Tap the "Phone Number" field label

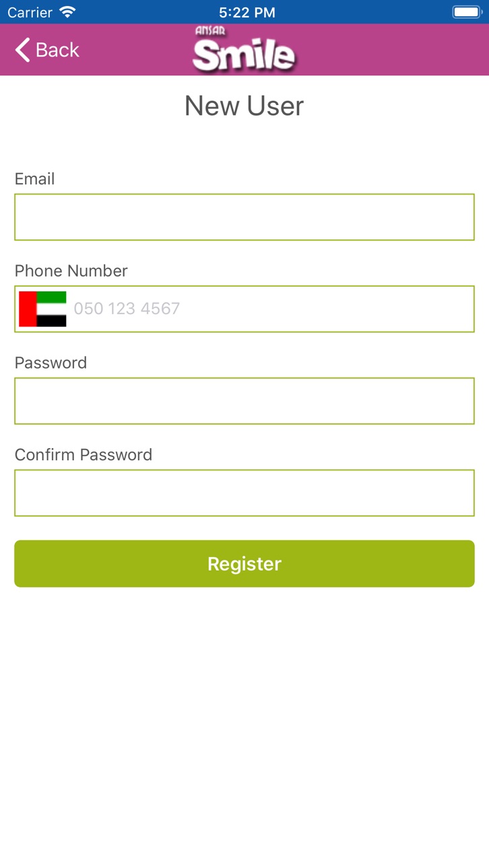[71, 270]
